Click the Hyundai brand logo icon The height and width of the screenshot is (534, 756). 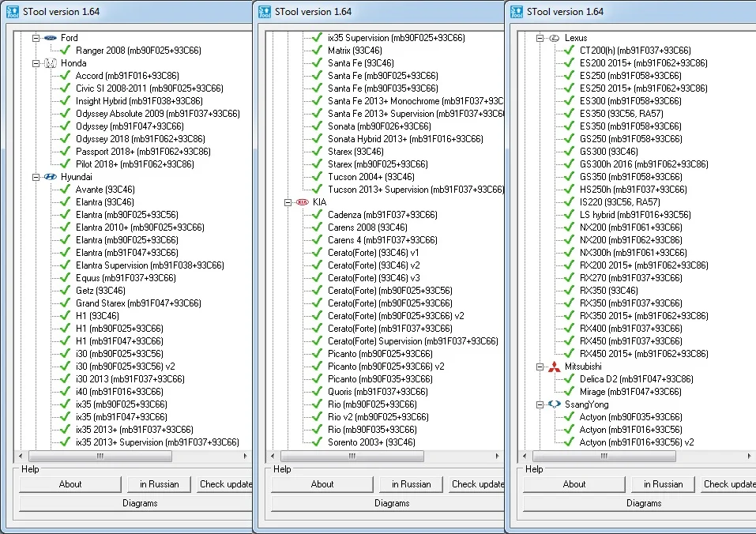click(x=50, y=177)
